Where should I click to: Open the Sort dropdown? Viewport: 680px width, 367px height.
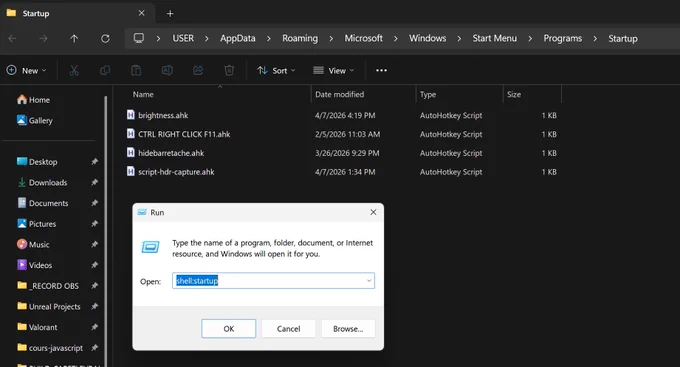(x=276, y=70)
